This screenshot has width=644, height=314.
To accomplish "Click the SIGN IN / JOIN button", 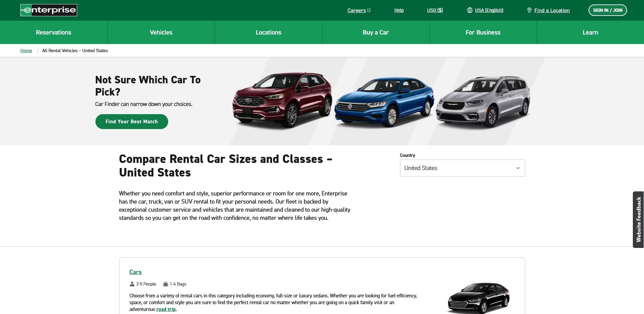I will point(607,10).
